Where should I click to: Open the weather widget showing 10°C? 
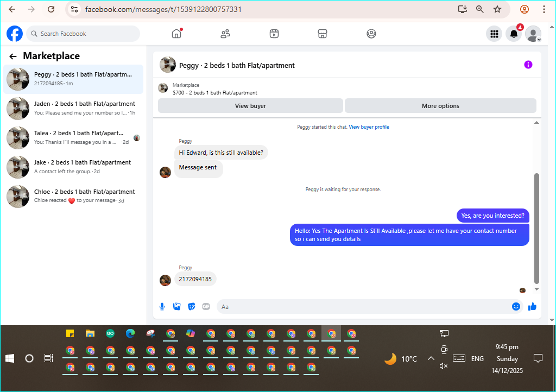click(401, 359)
